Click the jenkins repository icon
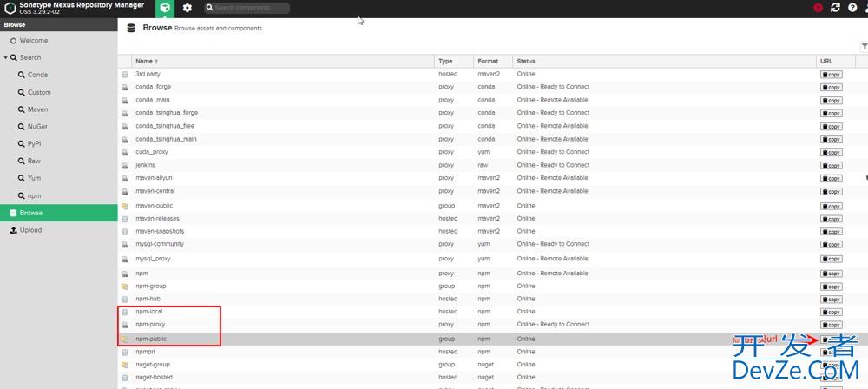 pos(124,165)
